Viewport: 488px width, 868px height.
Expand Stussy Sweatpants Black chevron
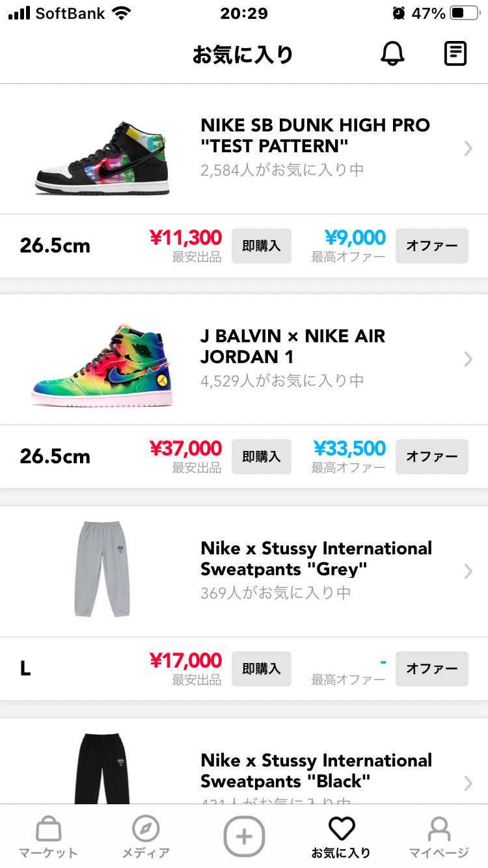[x=468, y=783]
